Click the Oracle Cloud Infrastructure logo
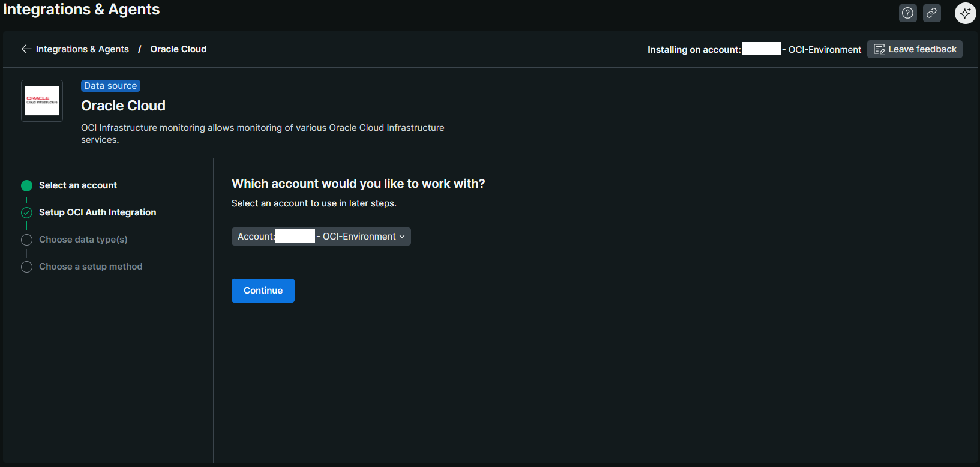Viewport: 980px width, 467px height. (x=42, y=101)
